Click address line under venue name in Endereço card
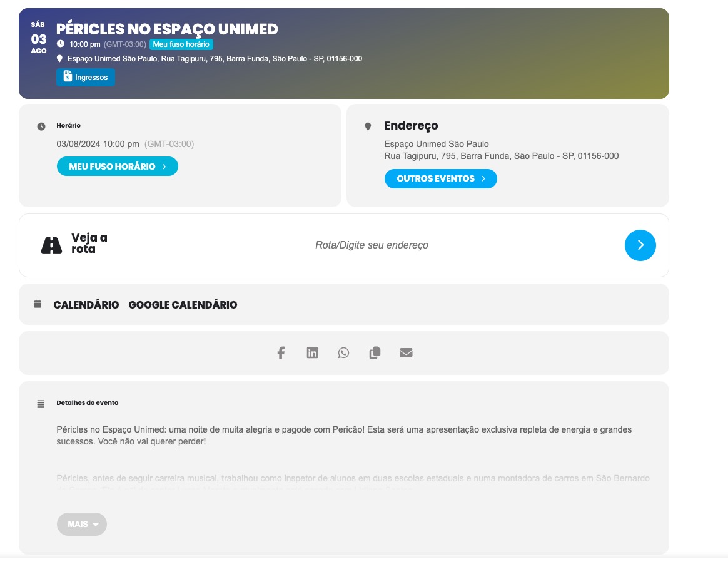728x569 pixels. tap(502, 156)
